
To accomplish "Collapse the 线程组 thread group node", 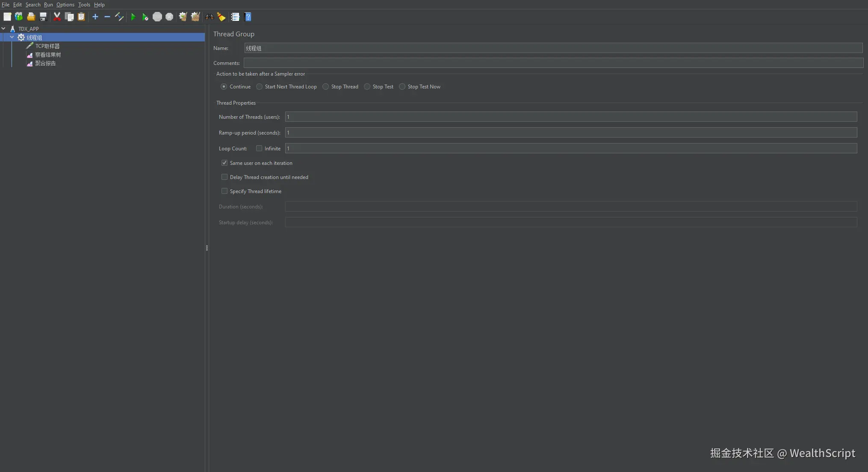I will pos(12,38).
